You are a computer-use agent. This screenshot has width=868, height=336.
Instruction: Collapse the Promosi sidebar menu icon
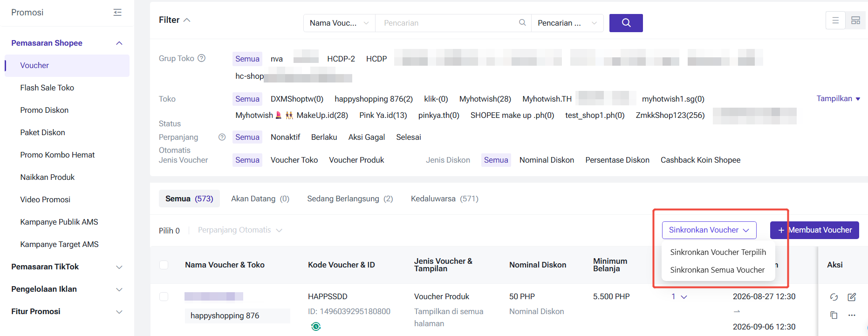(x=117, y=13)
